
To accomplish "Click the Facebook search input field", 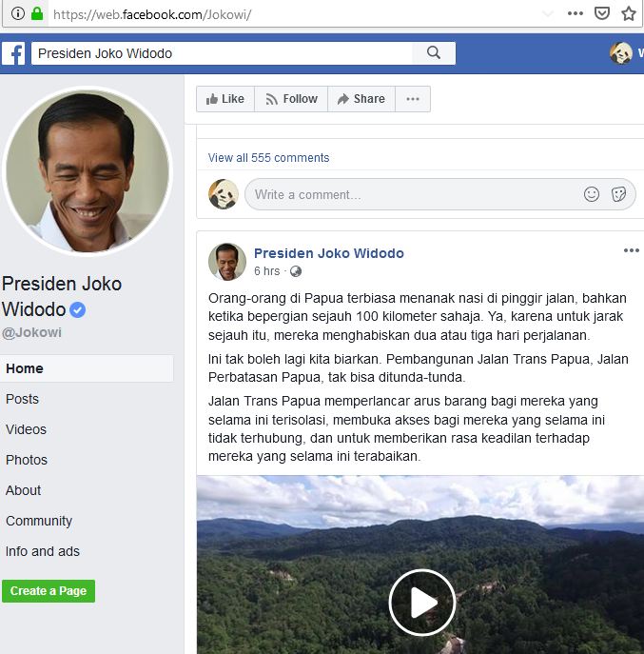I will pos(223,53).
